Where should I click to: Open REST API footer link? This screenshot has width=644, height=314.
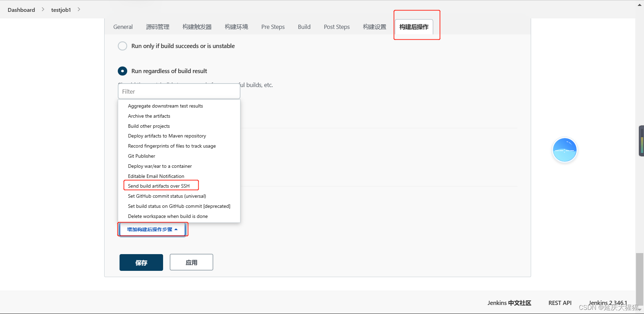pyautogui.click(x=560, y=303)
